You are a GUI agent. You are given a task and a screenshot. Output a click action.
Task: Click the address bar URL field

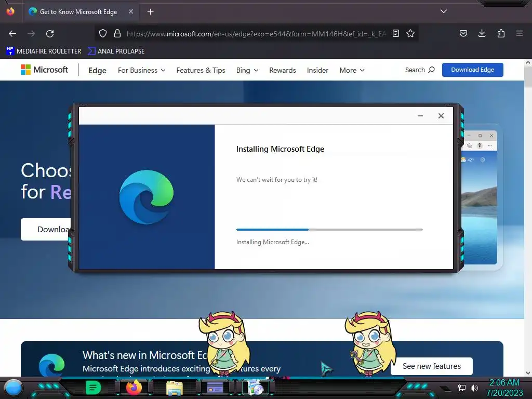point(256,34)
